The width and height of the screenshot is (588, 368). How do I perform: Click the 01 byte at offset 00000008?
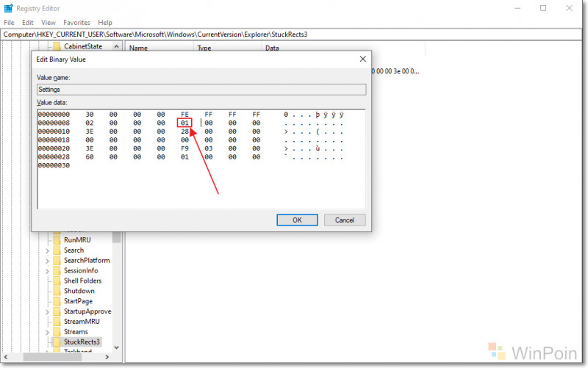[x=184, y=123]
